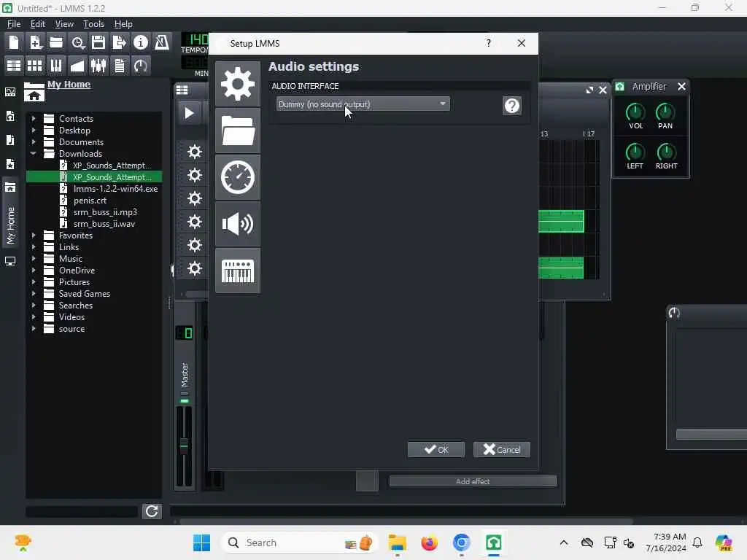Expand the Pictures folder
Viewport: 747px width, 560px height.
pyautogui.click(x=34, y=282)
